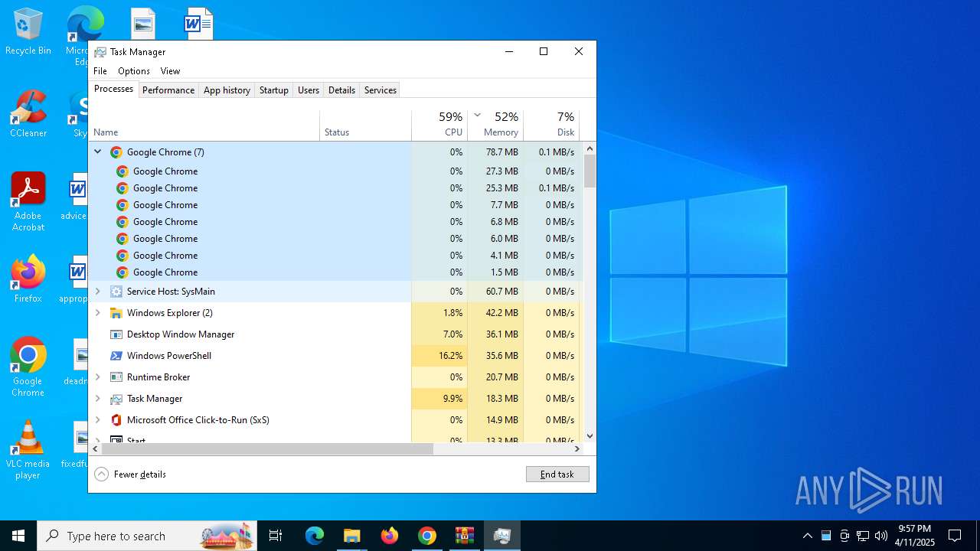Select the Chrome subprocess using 1.5 MB
The height and width of the screenshot is (551, 980).
336,272
